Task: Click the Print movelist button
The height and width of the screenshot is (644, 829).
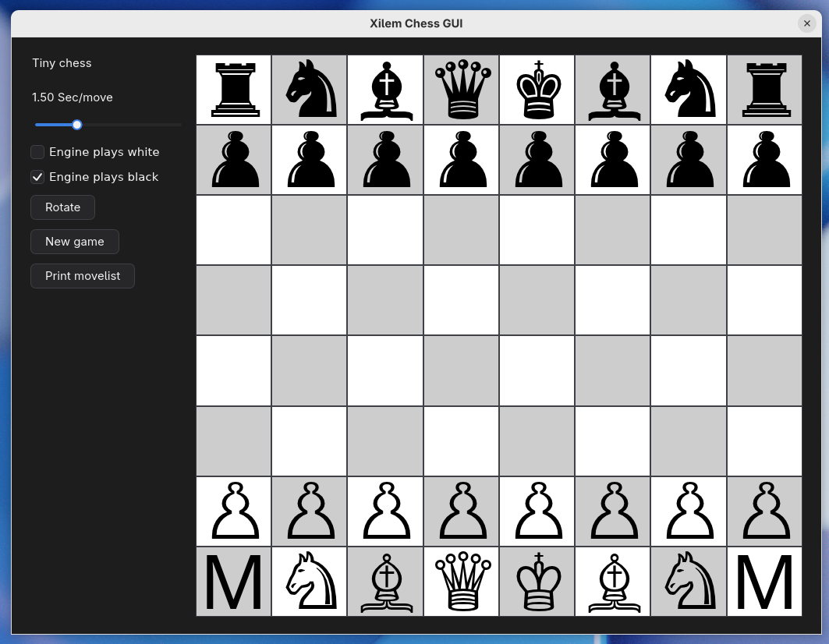Action: 83,276
